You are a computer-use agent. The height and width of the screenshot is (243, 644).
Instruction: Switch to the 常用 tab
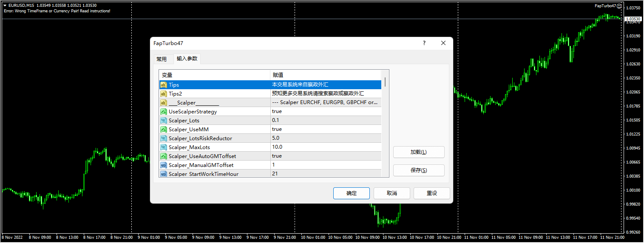coord(162,59)
